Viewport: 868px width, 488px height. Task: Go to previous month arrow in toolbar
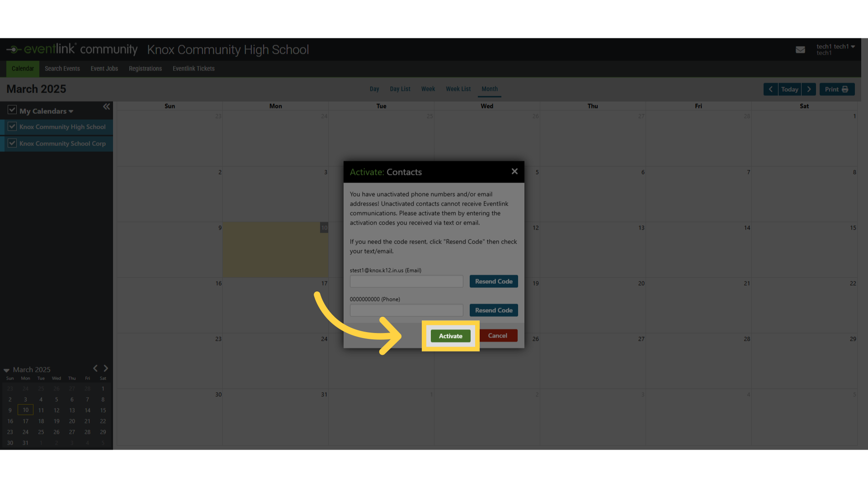tap(771, 89)
